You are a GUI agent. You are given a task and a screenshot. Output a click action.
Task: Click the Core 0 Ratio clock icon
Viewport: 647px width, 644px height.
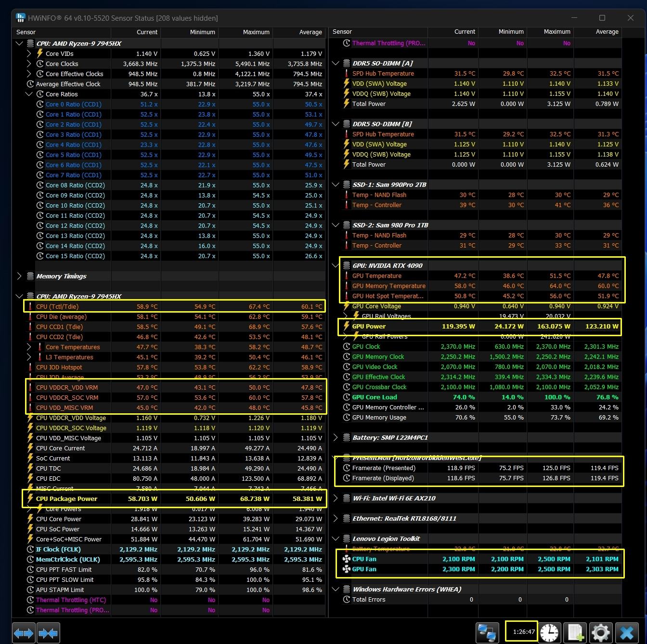pyautogui.click(x=39, y=105)
